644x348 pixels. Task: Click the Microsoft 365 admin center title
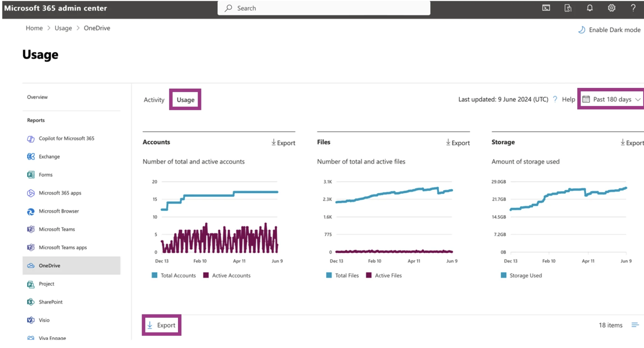56,8
